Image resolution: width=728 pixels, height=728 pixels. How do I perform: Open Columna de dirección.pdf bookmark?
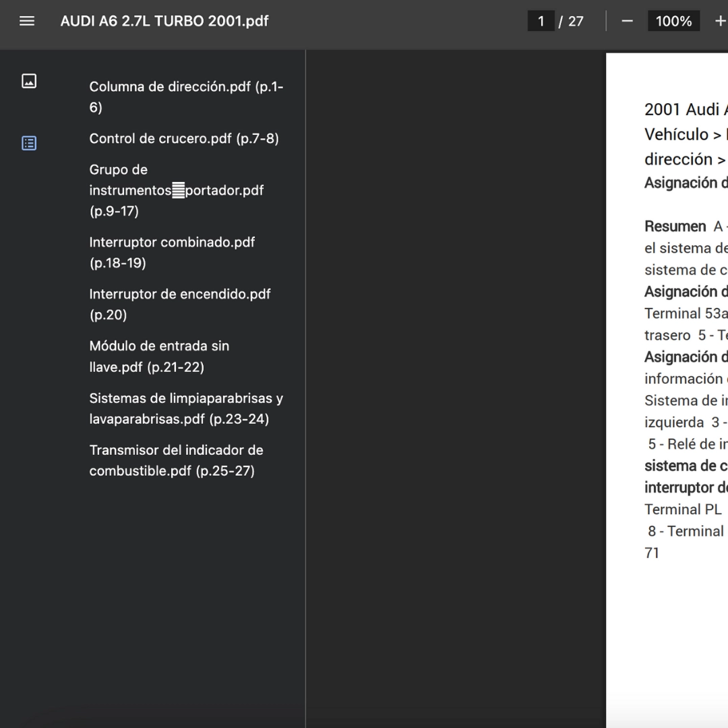coord(185,97)
